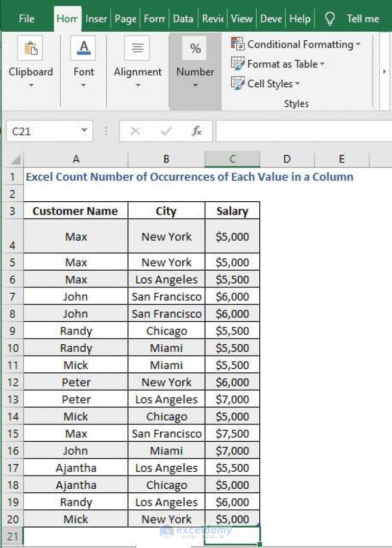Click the Insert Function fx icon

coord(197,131)
